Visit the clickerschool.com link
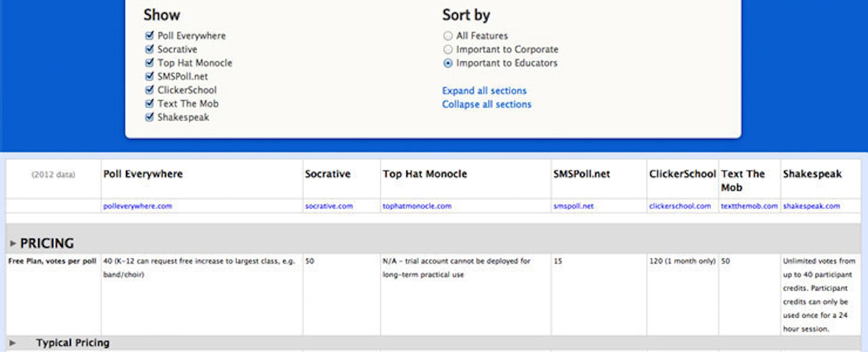 pos(680,206)
